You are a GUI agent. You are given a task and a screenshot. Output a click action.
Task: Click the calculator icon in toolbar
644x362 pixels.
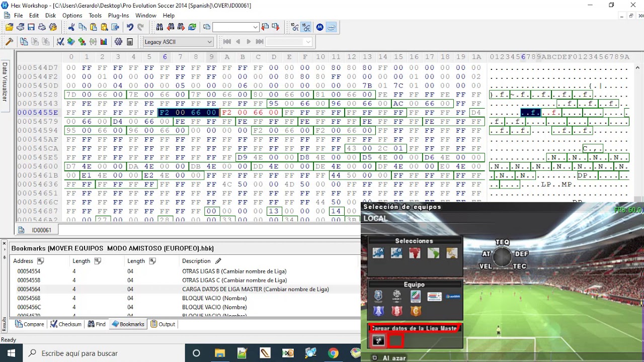pos(129,42)
